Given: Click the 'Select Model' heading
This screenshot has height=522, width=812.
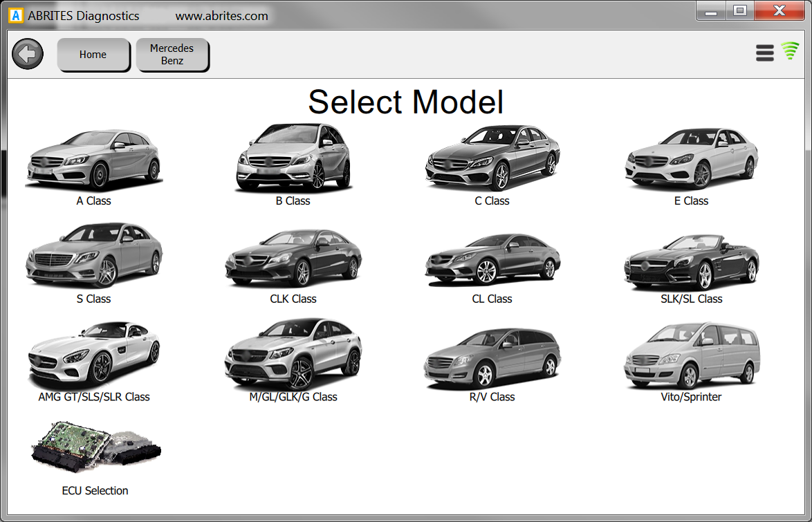Looking at the screenshot, I should click(x=405, y=102).
